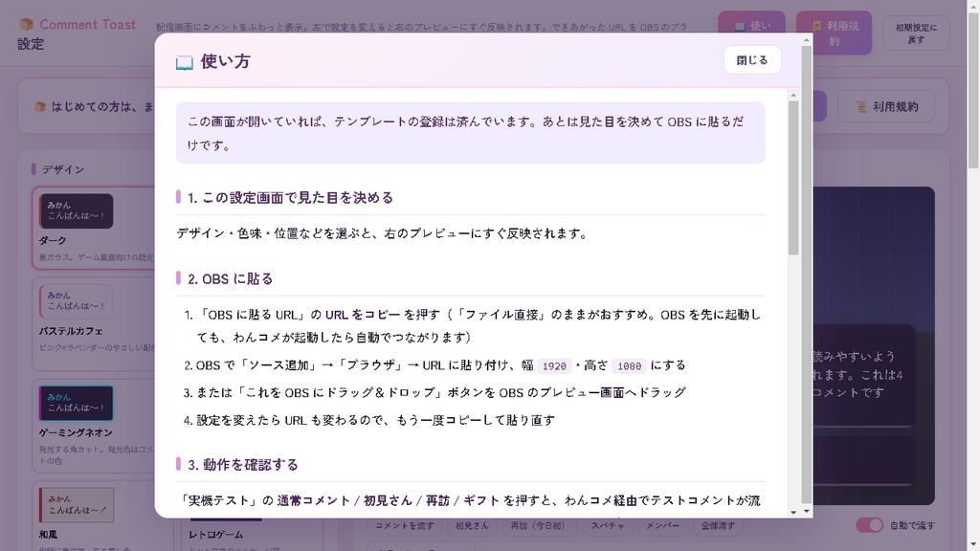Select the パステルカフェ design thumbnail
This screenshot has width=980, height=551.
click(77, 301)
